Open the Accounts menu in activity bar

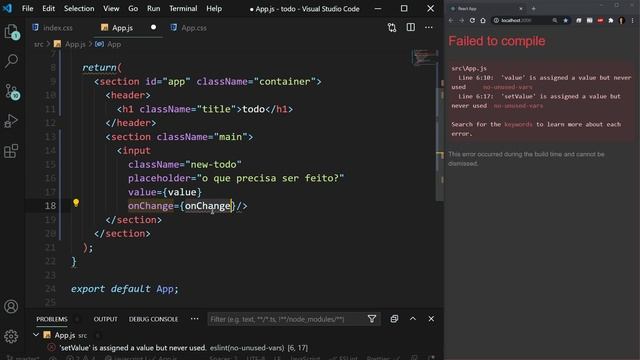coord(11,307)
